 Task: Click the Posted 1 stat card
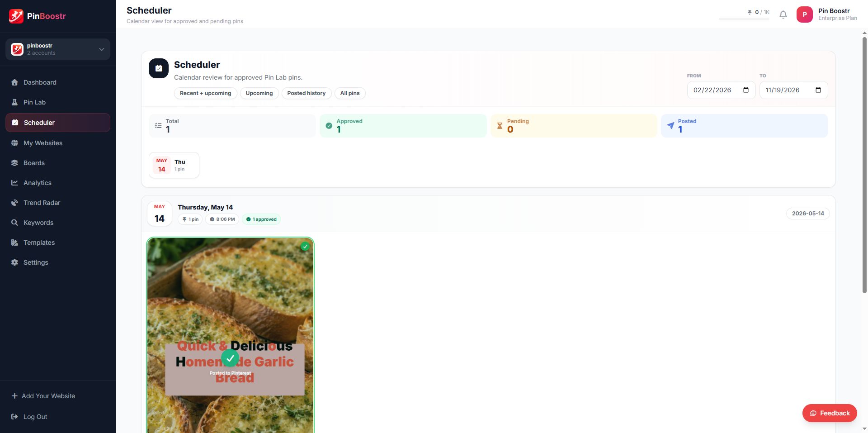point(745,126)
